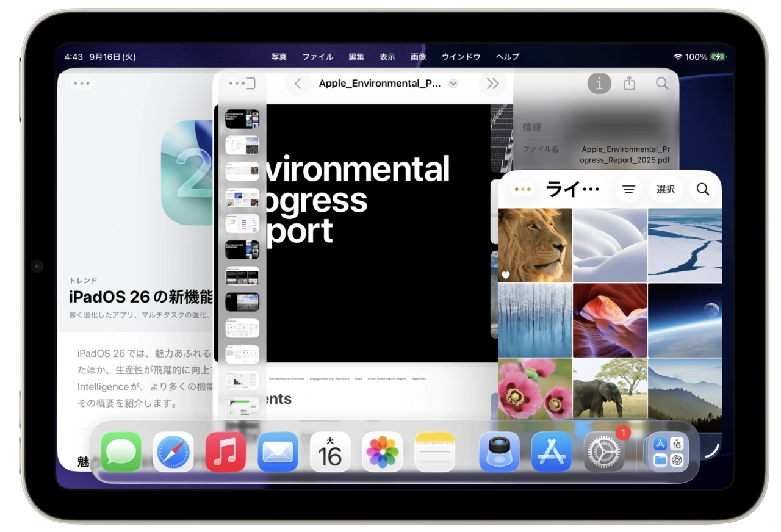Open the ウインドウ menu in the menu bar

click(x=461, y=57)
